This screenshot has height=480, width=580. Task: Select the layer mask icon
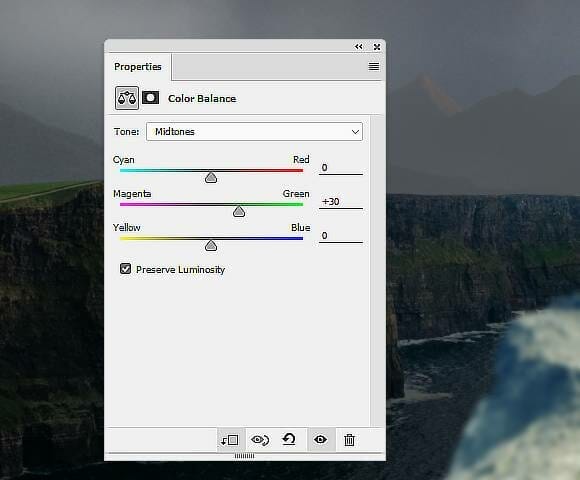tap(151, 98)
